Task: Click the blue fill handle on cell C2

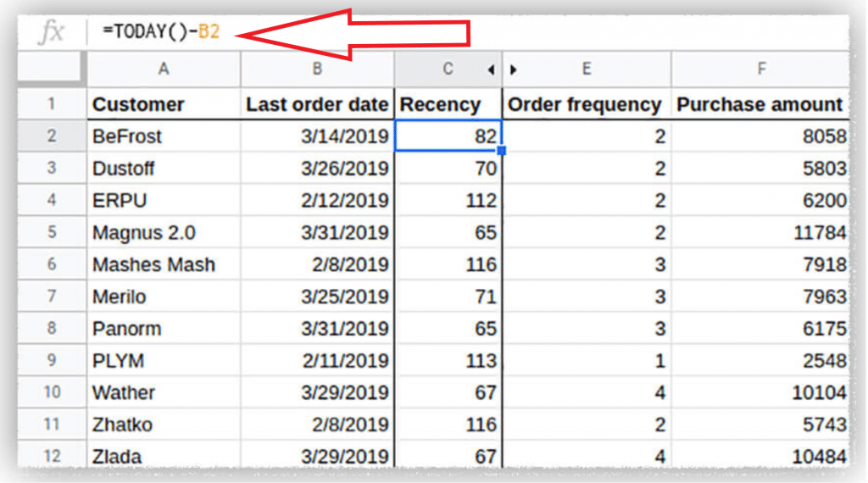Action: click(x=502, y=151)
